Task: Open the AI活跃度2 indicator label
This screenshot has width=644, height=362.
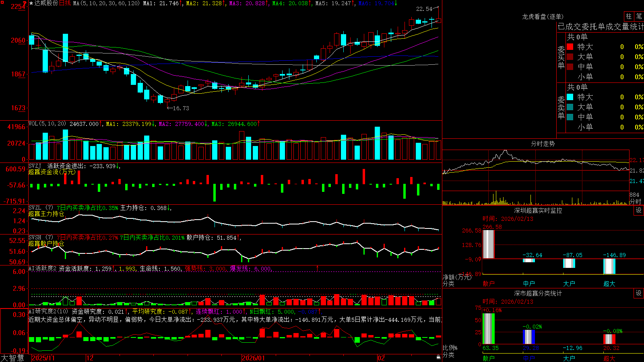Action: [42, 268]
